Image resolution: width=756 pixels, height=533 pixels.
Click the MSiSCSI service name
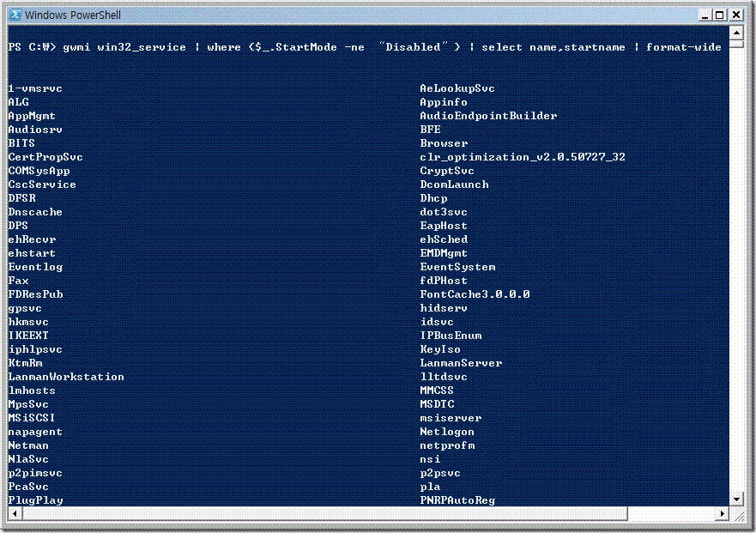(32, 418)
